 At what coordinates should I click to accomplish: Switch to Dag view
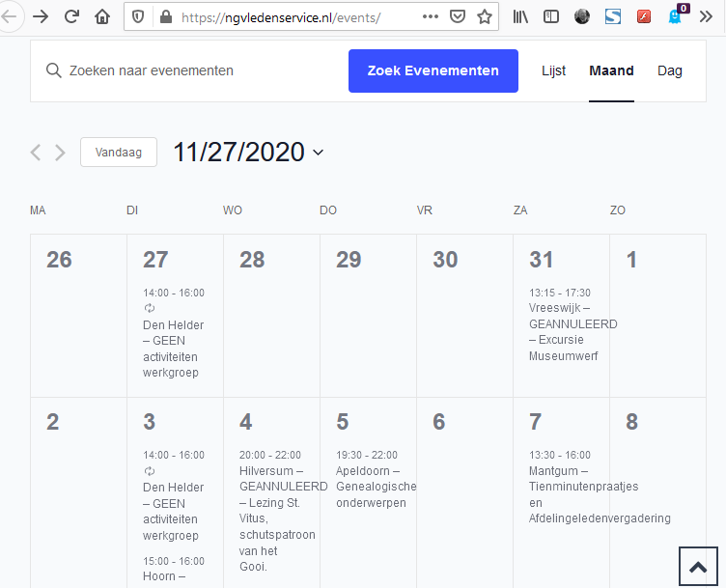(x=669, y=70)
